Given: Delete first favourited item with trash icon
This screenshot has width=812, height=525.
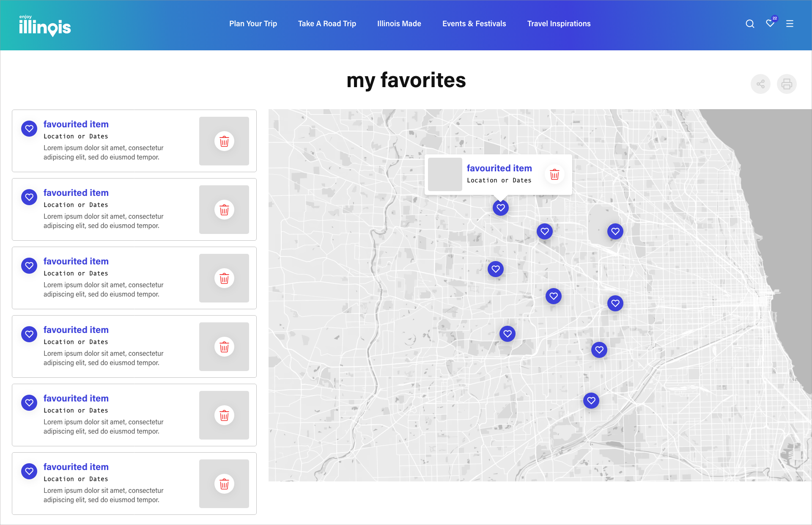Looking at the screenshot, I should pos(224,141).
